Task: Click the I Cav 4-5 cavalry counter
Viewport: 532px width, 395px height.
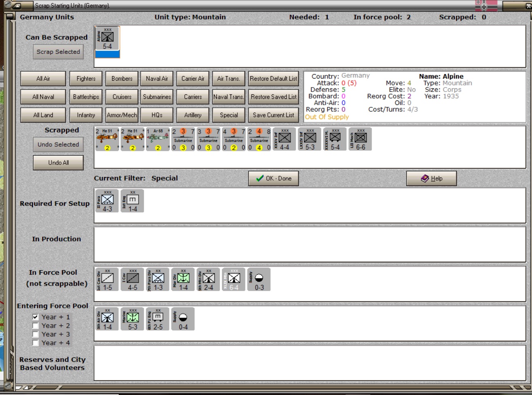Action: tap(132, 280)
